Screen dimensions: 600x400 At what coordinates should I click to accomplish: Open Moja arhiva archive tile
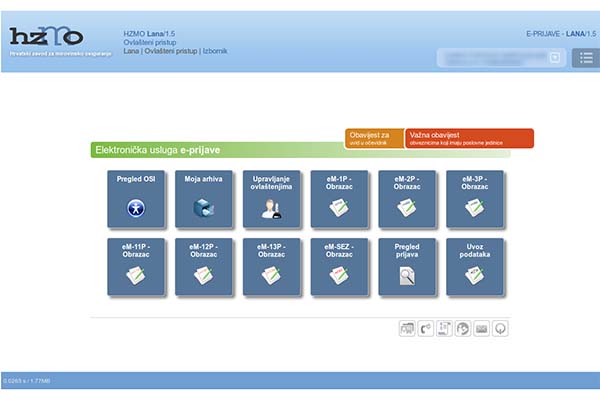203,199
